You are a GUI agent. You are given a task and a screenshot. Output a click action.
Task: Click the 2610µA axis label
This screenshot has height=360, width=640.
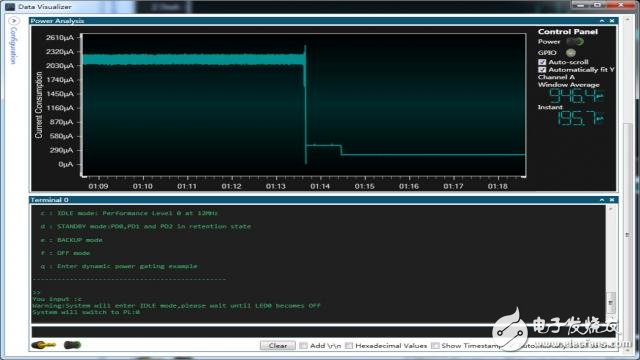pos(60,38)
